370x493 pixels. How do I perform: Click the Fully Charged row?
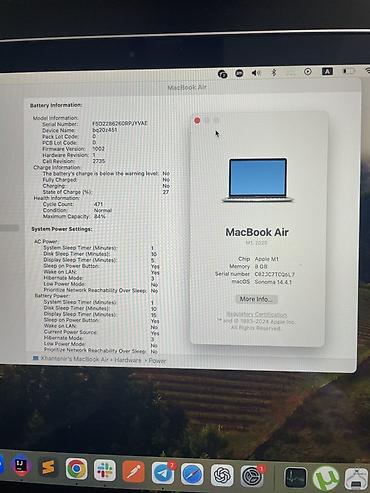pyautogui.click(x=106, y=180)
